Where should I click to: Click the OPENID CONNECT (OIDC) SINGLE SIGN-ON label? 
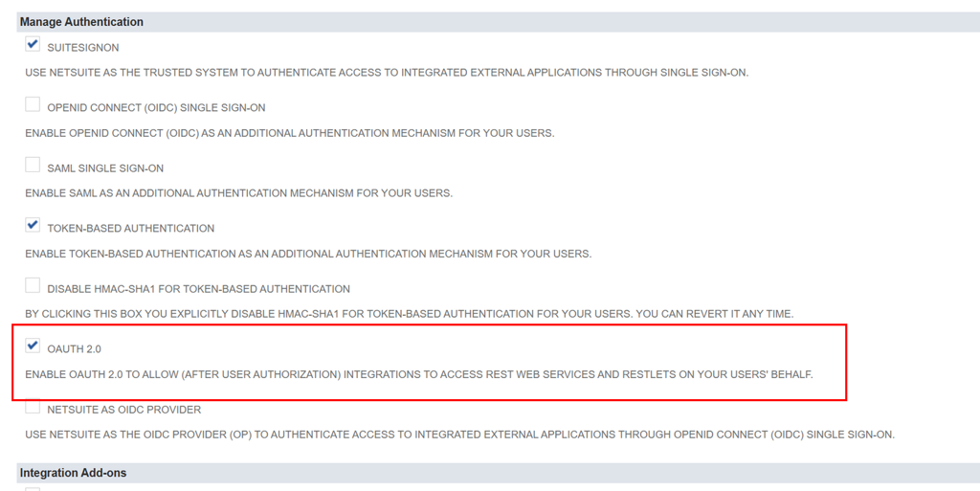(x=156, y=108)
